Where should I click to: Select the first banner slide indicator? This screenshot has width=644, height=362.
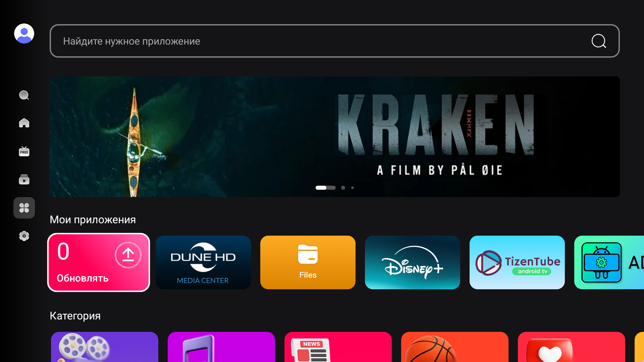point(325,188)
